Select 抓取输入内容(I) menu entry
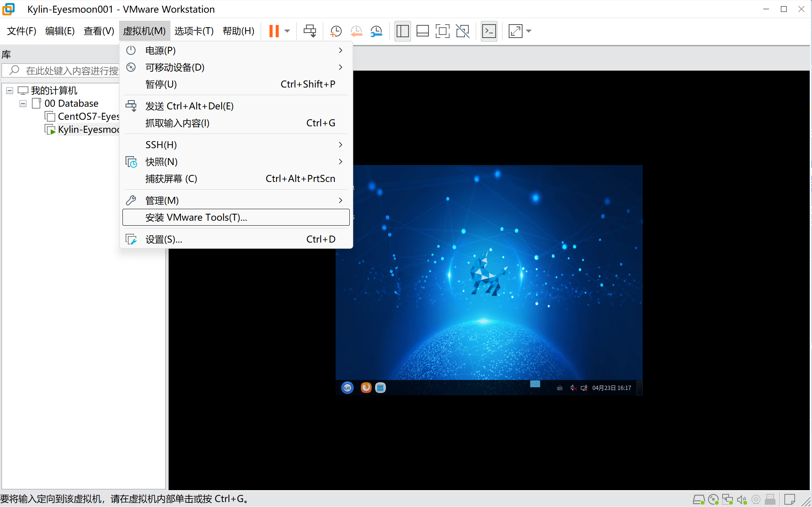Image resolution: width=812 pixels, height=507 pixels. pos(236,123)
